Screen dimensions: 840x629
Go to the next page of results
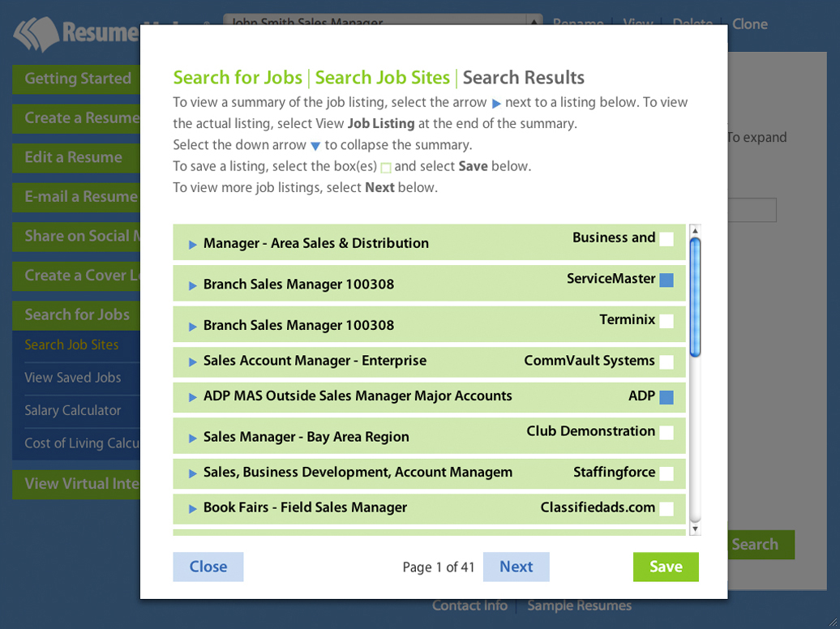[x=516, y=567]
